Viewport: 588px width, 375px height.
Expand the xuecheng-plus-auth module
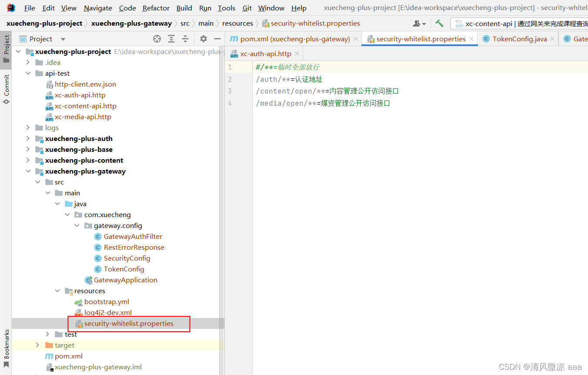tap(28, 138)
